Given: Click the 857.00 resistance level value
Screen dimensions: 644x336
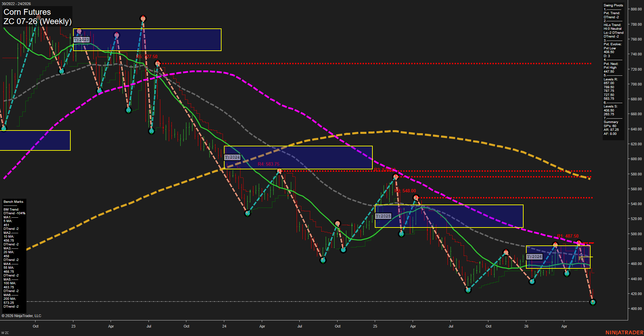Looking at the screenshot, I should point(609,83).
